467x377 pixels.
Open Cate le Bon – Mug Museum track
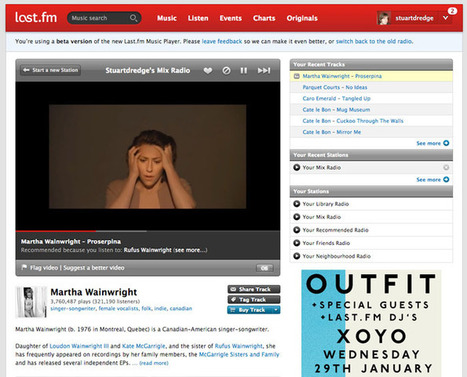tap(336, 109)
